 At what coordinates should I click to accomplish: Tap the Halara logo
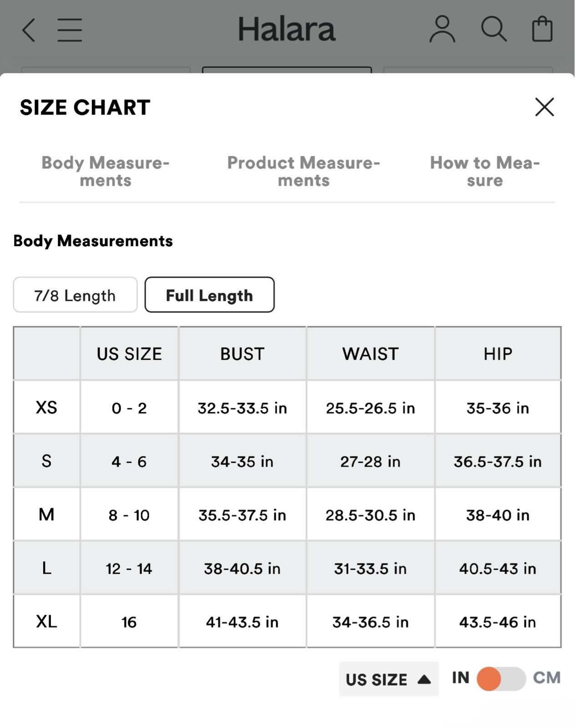pyautogui.click(x=287, y=30)
